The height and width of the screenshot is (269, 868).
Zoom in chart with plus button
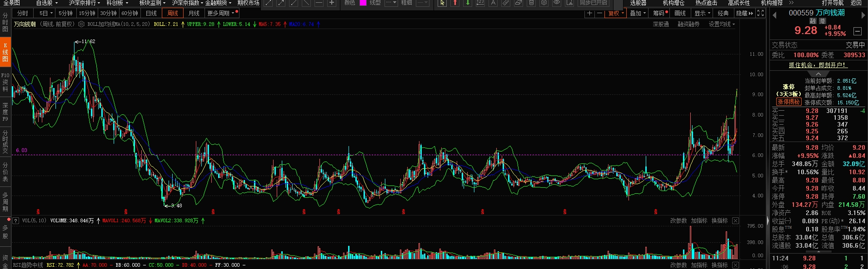(589, 13)
